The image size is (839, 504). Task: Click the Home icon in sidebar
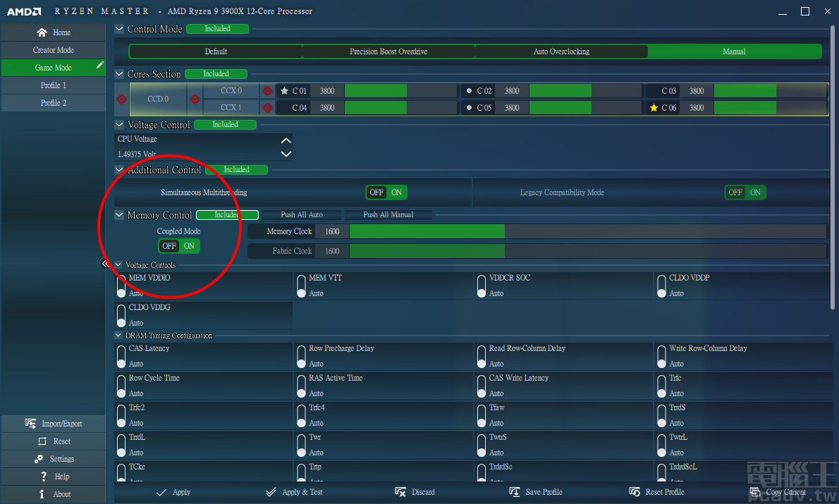(x=42, y=32)
